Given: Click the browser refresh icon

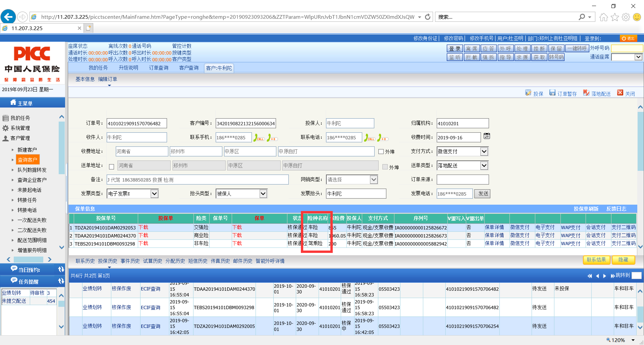Looking at the screenshot, I should point(428,17).
